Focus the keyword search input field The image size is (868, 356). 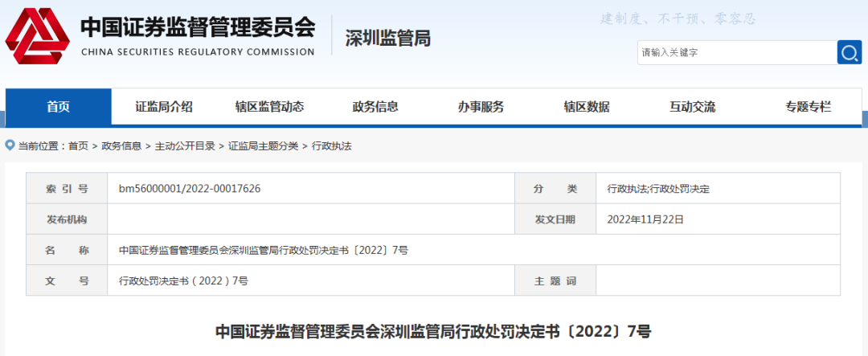pos(737,52)
